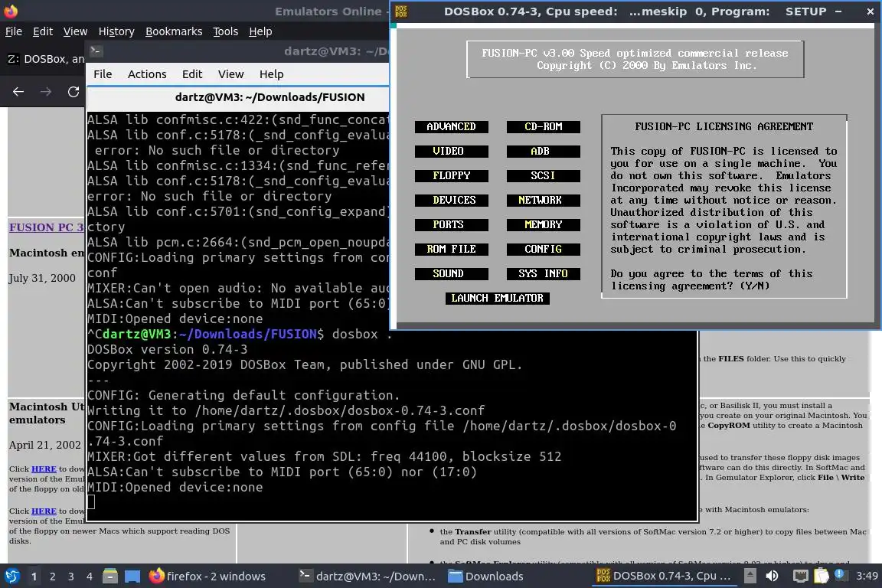Open the DEVICES configuration button

tap(451, 201)
